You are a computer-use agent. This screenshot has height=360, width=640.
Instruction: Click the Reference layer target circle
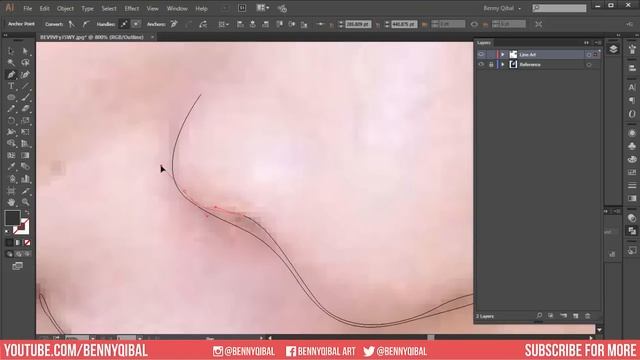pyautogui.click(x=589, y=64)
